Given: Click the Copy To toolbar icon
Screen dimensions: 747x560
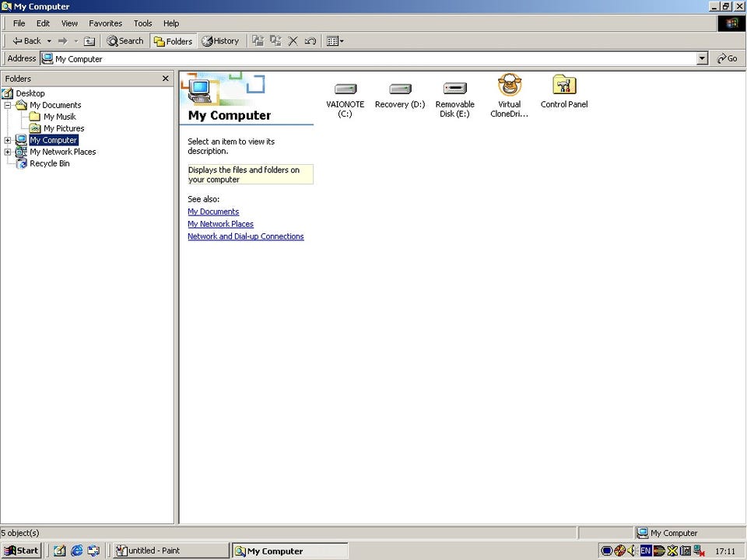Looking at the screenshot, I should [x=275, y=41].
